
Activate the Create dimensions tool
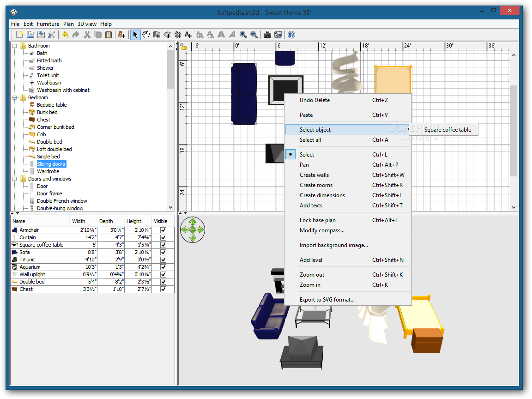coord(178,35)
